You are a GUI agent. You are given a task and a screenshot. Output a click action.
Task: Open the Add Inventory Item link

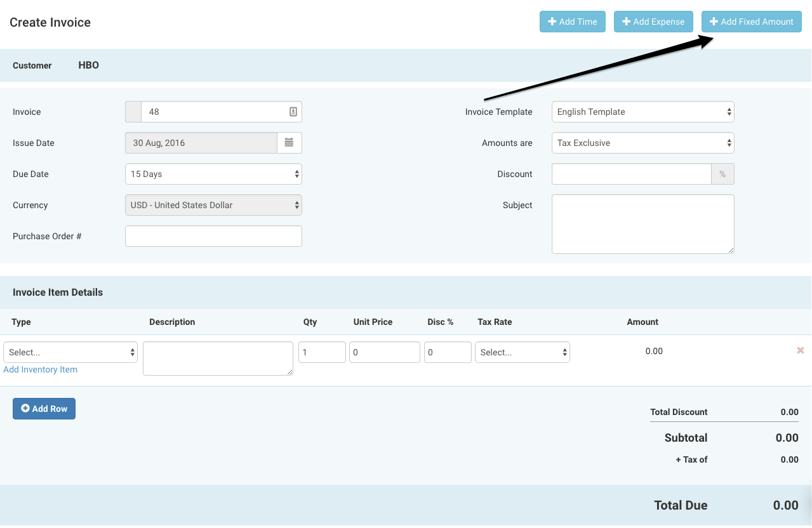(x=41, y=369)
